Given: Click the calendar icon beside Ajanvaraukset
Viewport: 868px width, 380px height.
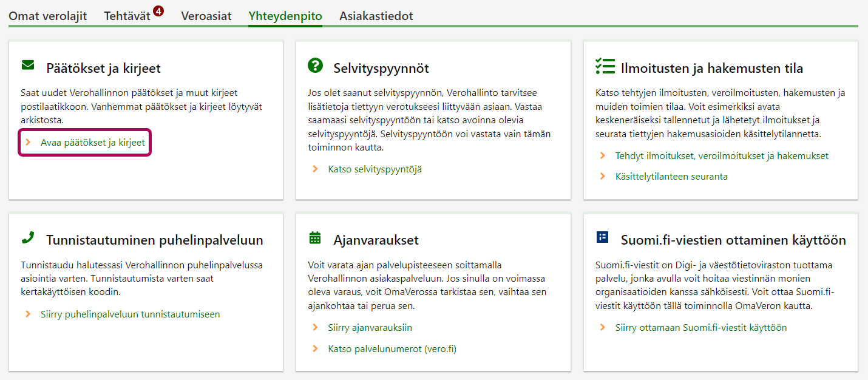Looking at the screenshot, I should pyautogui.click(x=315, y=238).
